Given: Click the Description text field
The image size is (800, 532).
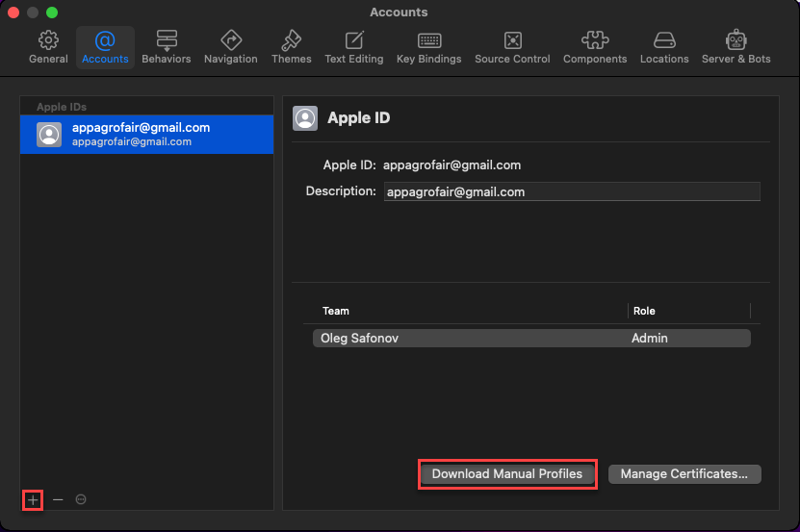Looking at the screenshot, I should [x=572, y=191].
